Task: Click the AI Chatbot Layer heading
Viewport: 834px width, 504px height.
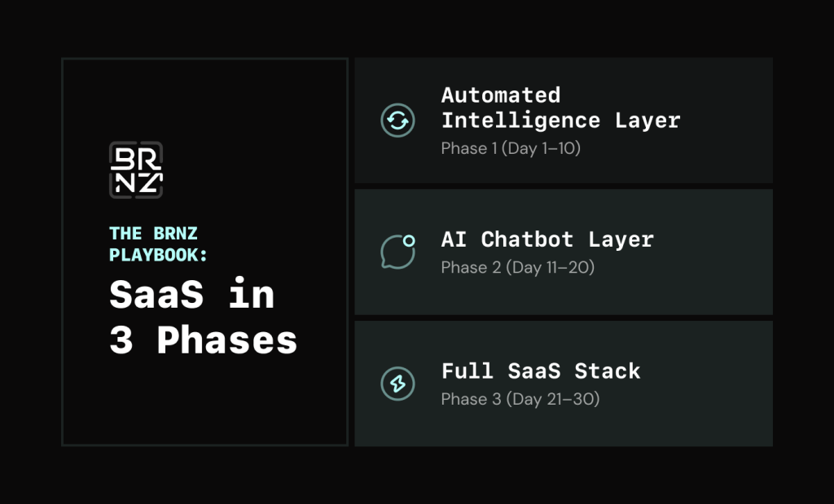Action: 547,239
